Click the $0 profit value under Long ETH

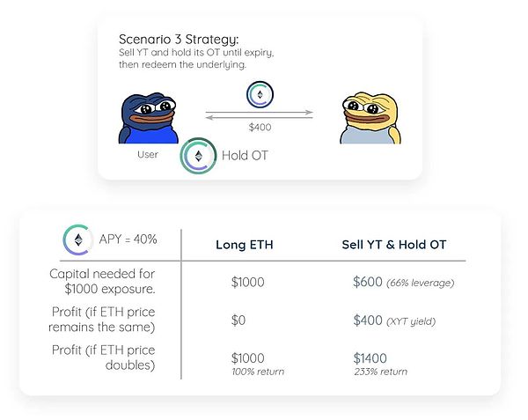240,322
